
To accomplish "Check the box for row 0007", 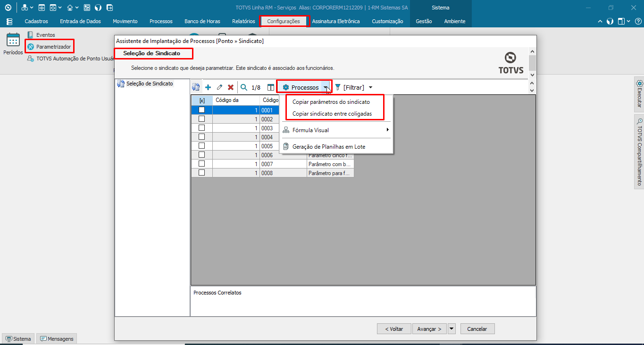I will 202,164.
